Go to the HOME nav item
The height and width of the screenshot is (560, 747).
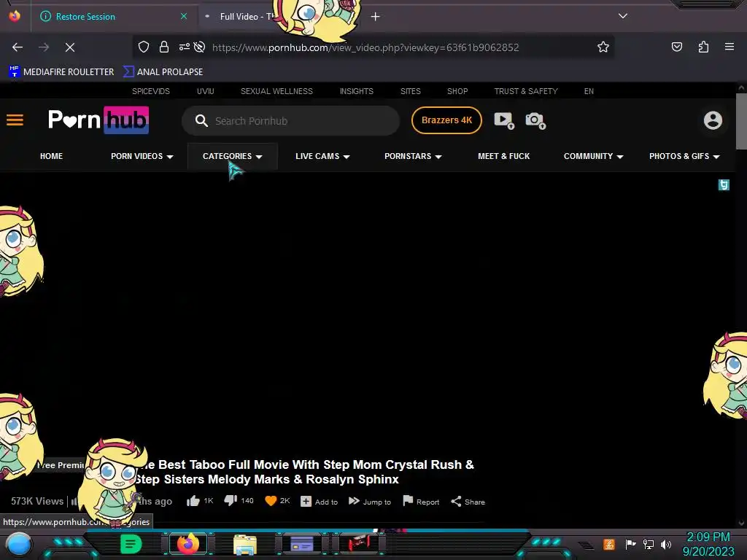52,156
